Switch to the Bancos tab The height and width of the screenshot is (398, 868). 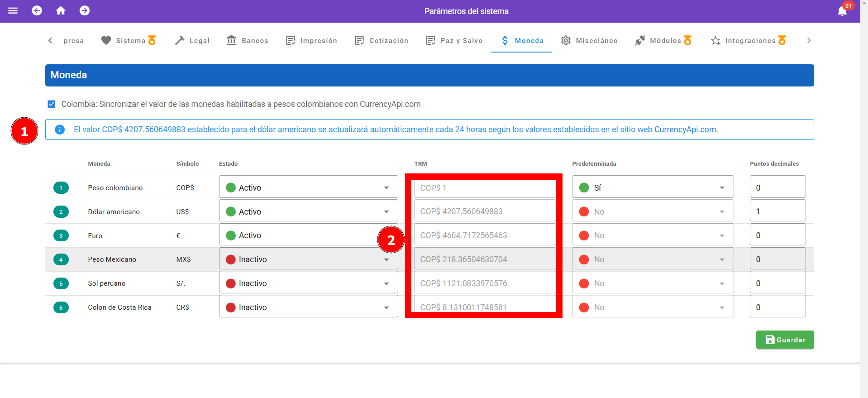click(x=248, y=41)
